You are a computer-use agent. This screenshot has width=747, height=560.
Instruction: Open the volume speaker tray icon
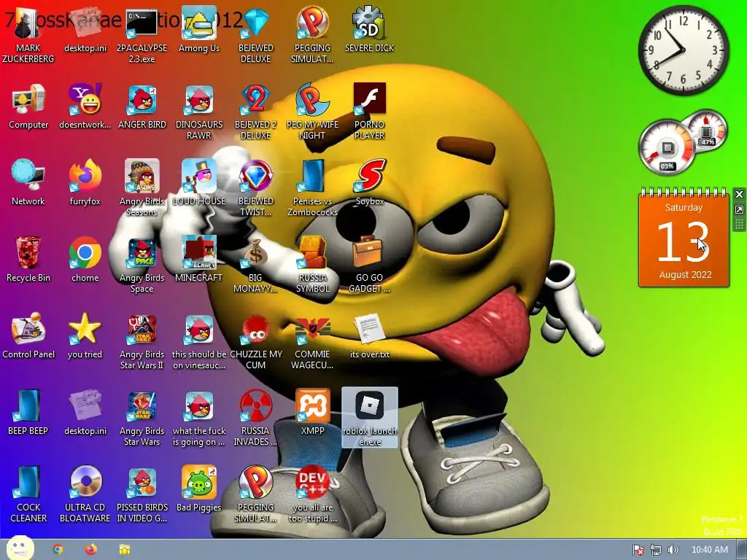point(673,550)
